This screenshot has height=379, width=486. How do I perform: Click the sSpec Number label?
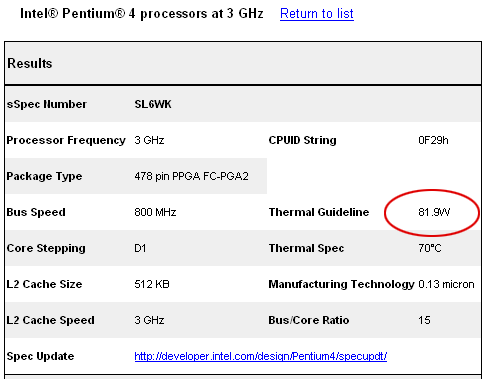(x=47, y=104)
